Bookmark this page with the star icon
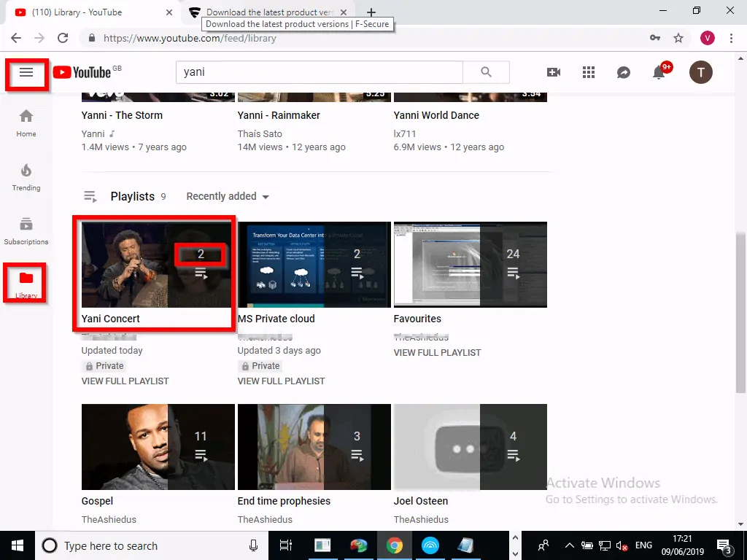Viewport: 747px width, 560px height. [x=678, y=38]
